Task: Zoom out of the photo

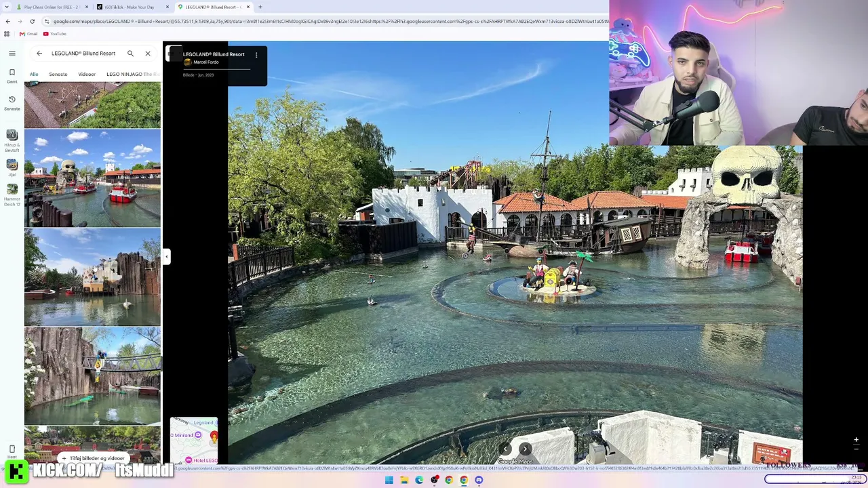Action: click(856, 449)
